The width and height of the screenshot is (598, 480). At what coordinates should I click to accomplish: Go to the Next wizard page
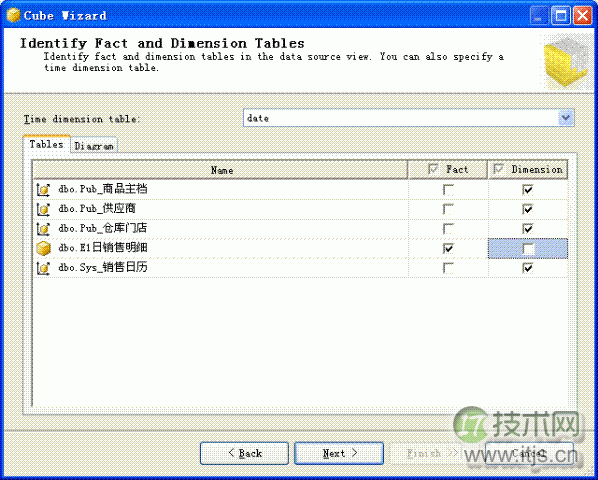pyautogui.click(x=339, y=453)
